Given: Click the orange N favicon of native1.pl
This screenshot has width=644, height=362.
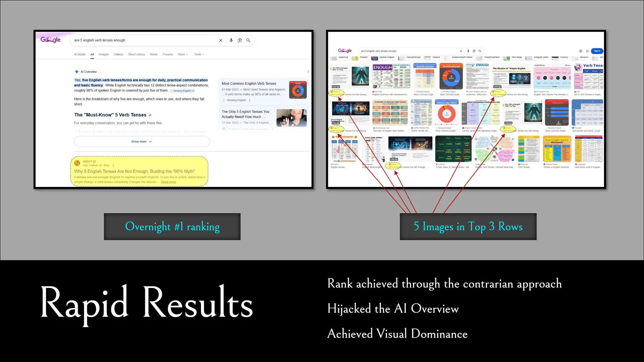Looking at the screenshot, I should [77, 163].
